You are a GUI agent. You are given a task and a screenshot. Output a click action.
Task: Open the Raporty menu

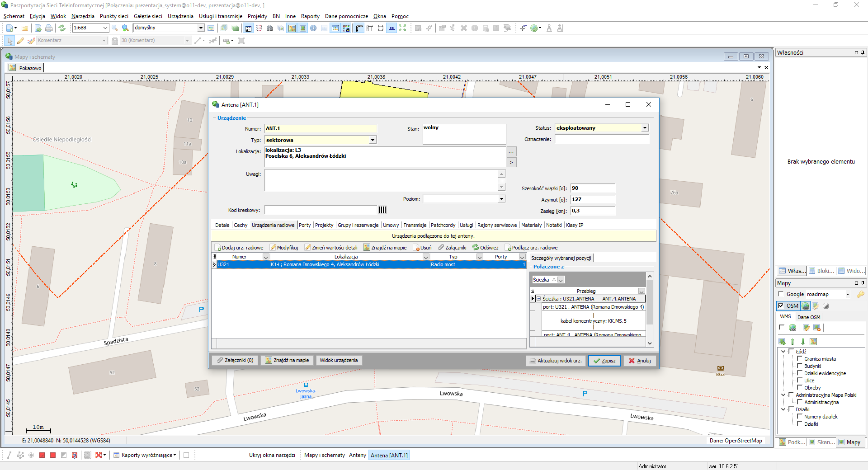[x=310, y=16]
